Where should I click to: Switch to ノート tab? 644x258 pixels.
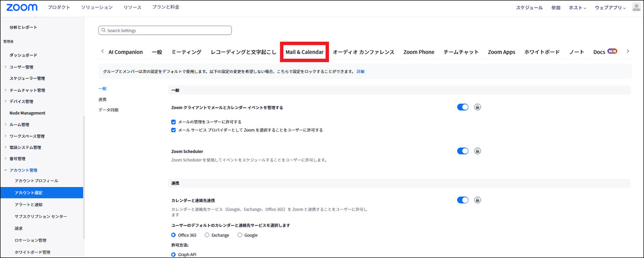[576, 52]
